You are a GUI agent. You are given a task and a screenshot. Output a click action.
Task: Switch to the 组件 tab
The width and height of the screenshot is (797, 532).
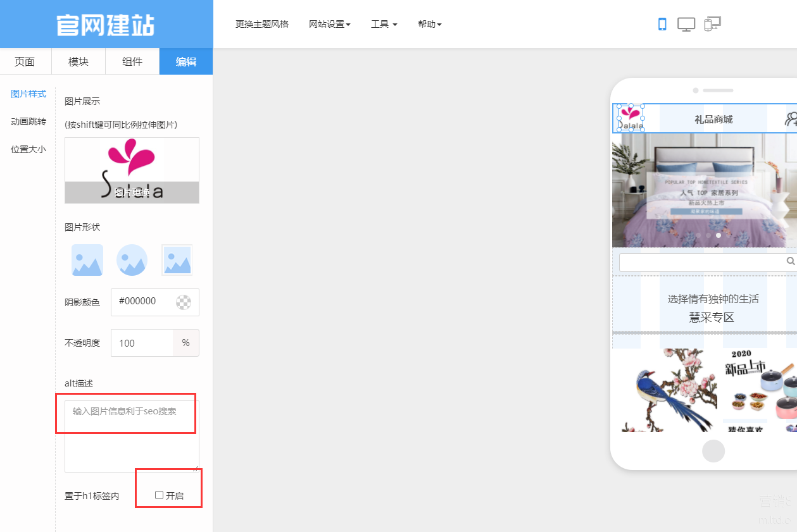coord(132,62)
